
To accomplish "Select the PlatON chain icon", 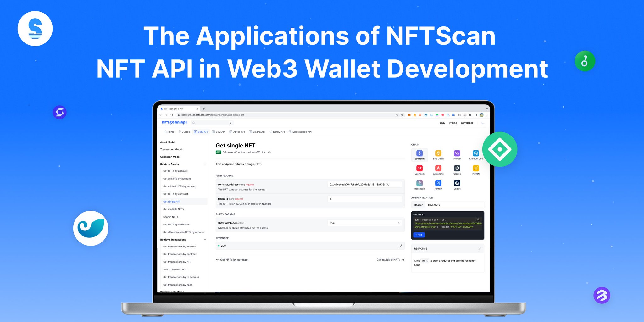I will [x=476, y=168].
